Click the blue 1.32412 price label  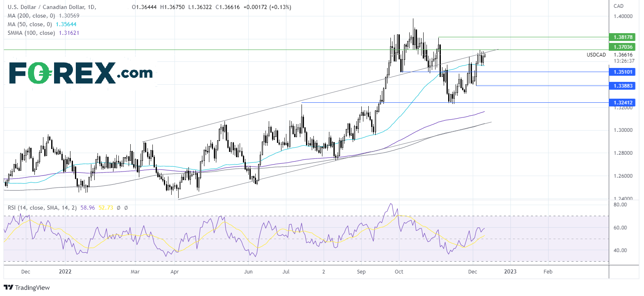point(623,102)
